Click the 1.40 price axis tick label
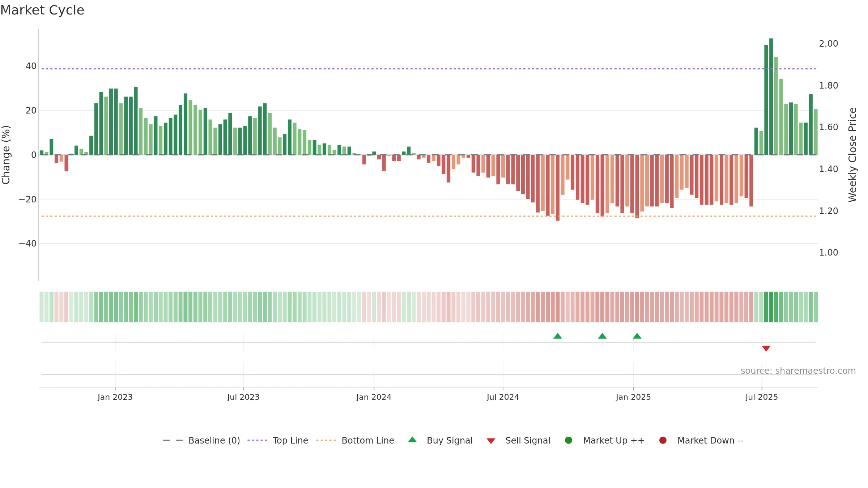The image size is (868, 488). [x=829, y=169]
